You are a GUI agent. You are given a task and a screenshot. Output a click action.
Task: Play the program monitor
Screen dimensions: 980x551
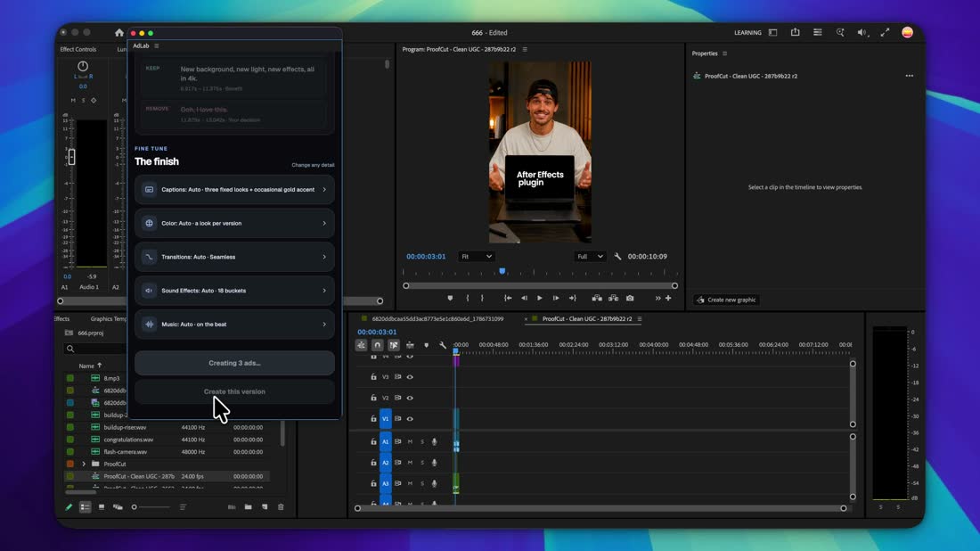click(x=540, y=299)
